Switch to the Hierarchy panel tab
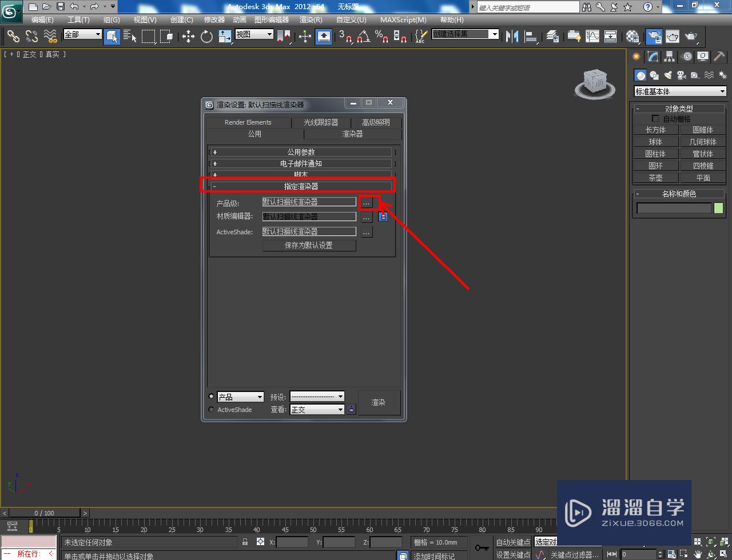This screenshot has height=560, width=732. point(669,57)
